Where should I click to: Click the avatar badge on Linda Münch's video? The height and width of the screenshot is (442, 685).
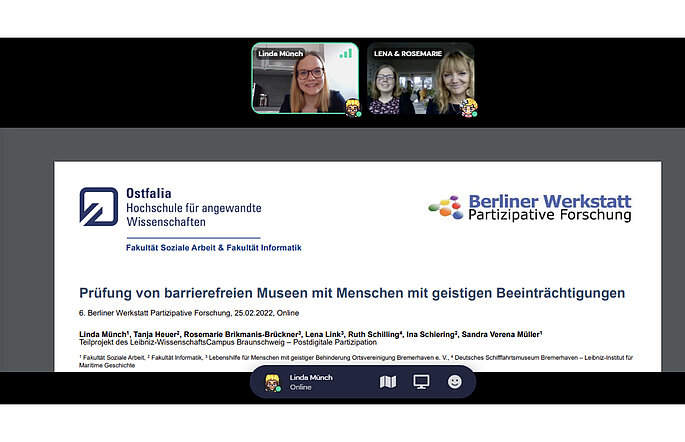pos(353,107)
